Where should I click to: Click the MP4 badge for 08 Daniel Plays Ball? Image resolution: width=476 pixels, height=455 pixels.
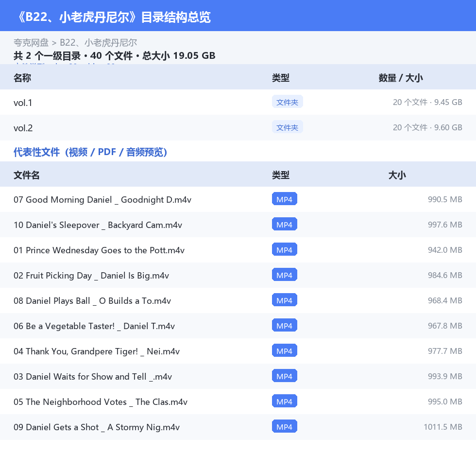pos(285,300)
